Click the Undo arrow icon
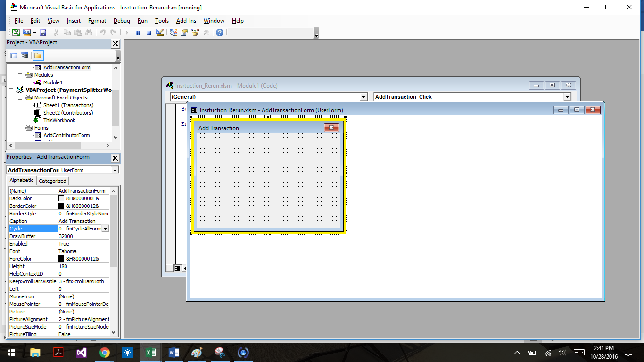 coord(102,33)
